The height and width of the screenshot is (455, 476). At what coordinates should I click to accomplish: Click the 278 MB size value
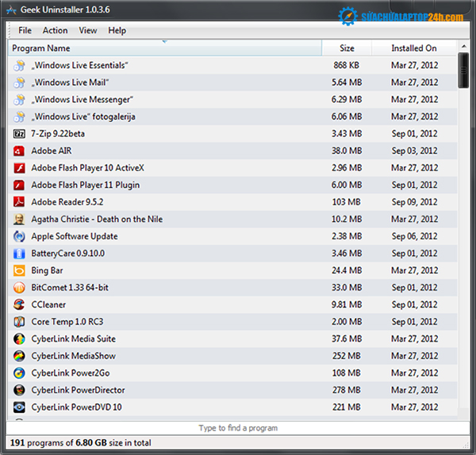347,390
